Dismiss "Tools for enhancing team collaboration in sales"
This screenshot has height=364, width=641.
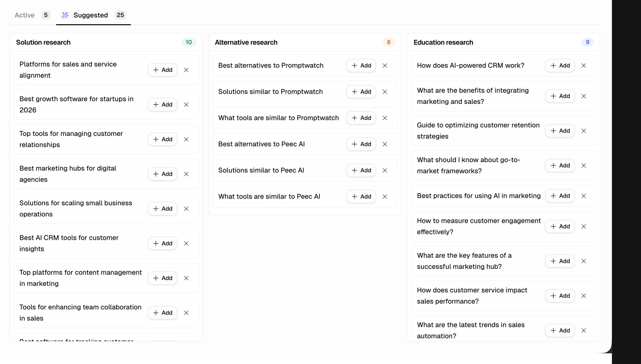point(186,313)
